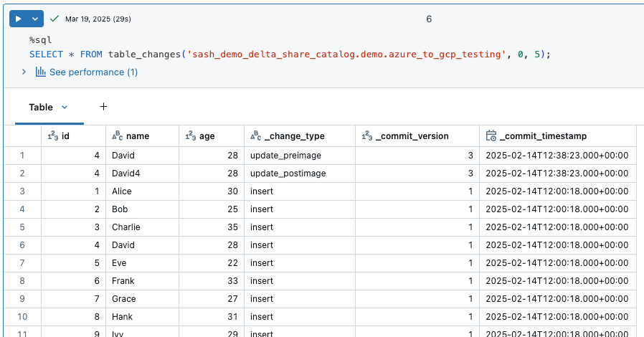
Task: Click the performance bar chart icon
Action: tap(41, 72)
